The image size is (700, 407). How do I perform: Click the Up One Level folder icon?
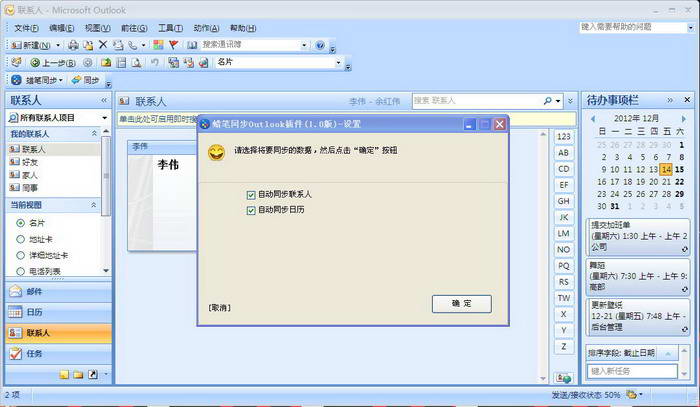tap(106, 62)
